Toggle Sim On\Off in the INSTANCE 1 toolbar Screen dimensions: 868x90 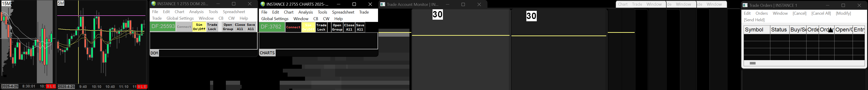tap(199, 27)
